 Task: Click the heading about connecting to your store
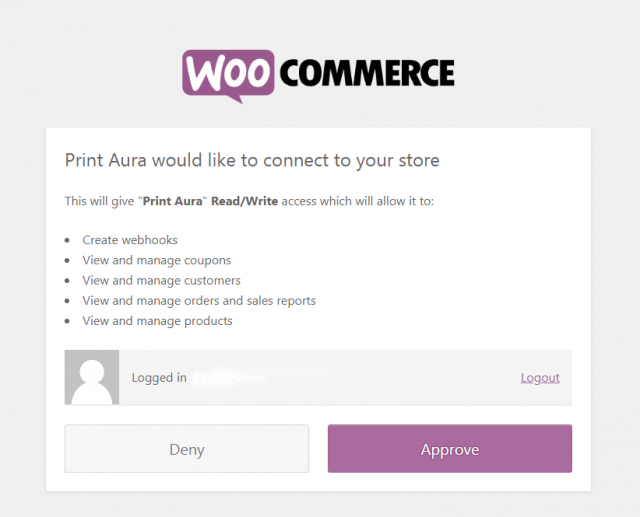pyautogui.click(x=252, y=160)
